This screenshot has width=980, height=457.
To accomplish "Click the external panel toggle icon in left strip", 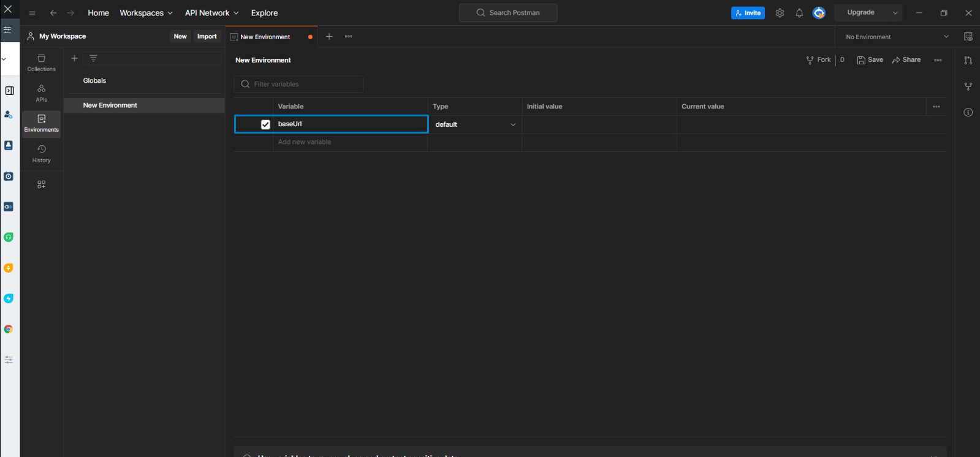I will coord(9,91).
